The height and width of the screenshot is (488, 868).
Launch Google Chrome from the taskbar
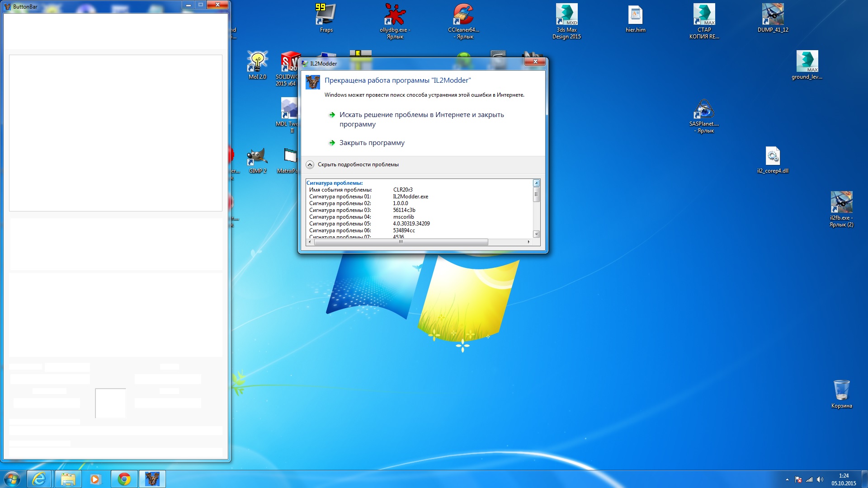pos(124,479)
